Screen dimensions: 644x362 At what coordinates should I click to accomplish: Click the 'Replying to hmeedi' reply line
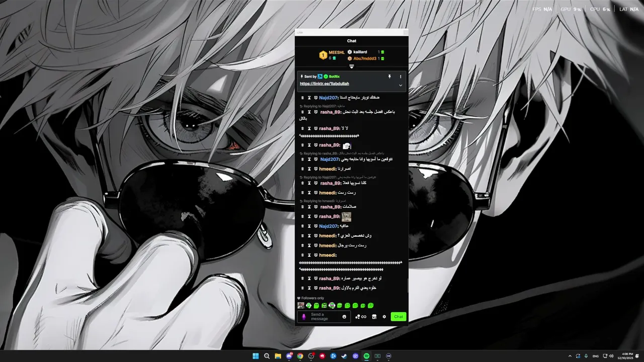pos(323,201)
